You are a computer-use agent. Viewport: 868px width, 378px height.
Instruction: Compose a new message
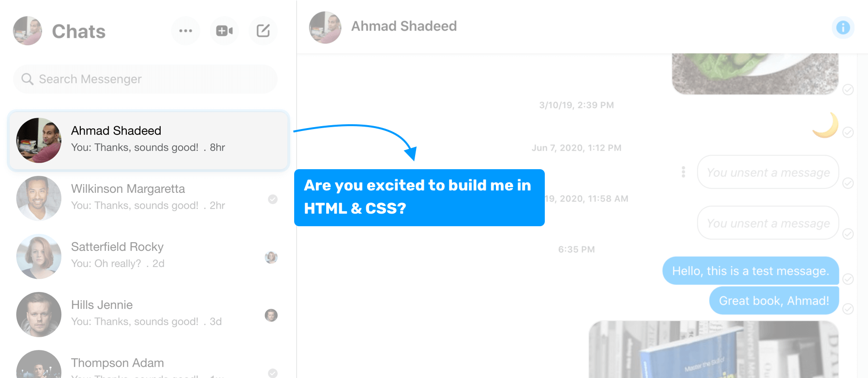(263, 31)
